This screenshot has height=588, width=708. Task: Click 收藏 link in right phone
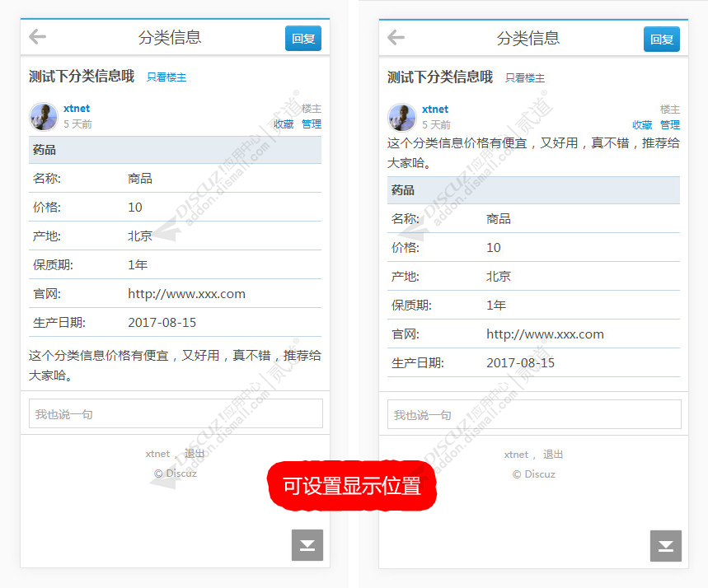click(x=642, y=125)
